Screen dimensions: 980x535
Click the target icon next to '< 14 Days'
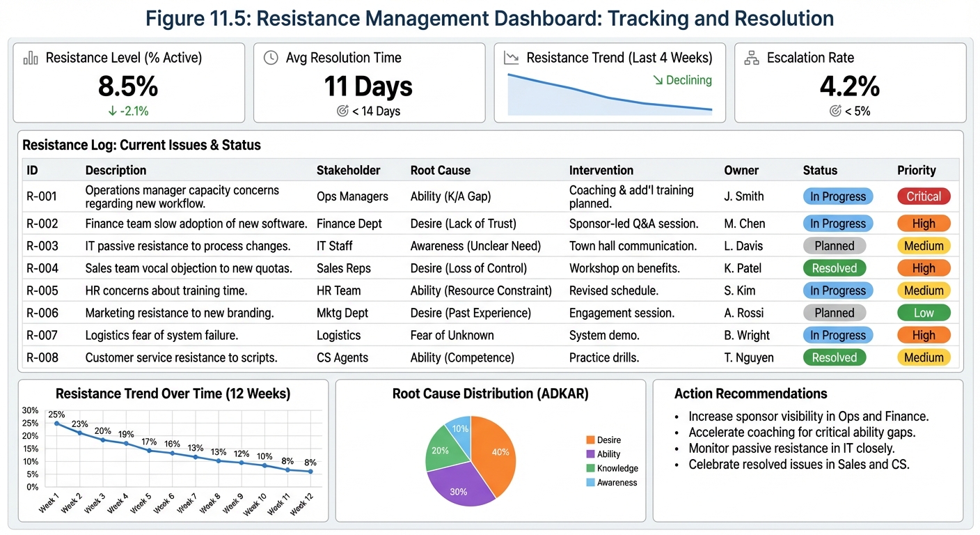[x=341, y=110]
